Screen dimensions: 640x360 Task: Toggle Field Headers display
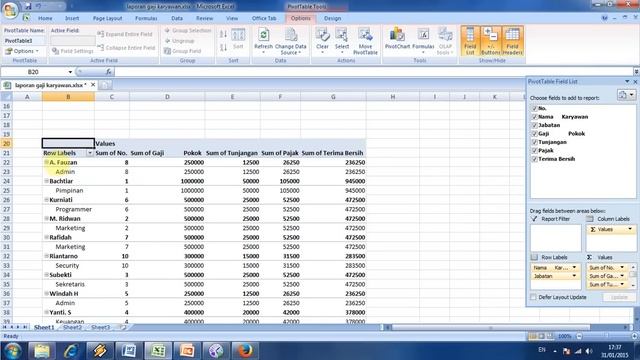(512, 40)
